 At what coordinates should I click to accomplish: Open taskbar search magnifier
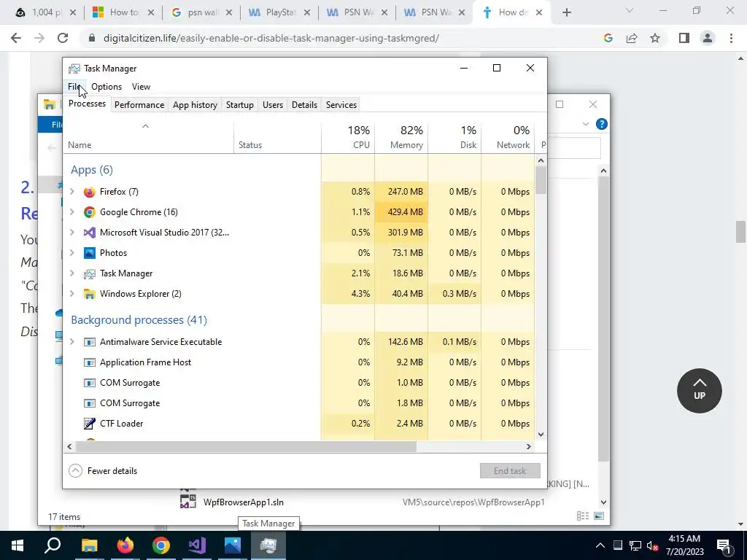(x=53, y=545)
